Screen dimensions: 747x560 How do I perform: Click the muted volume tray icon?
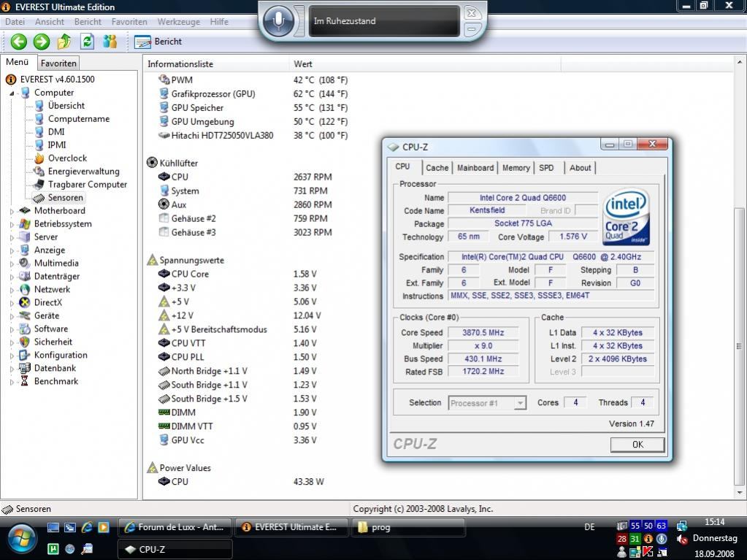click(682, 540)
